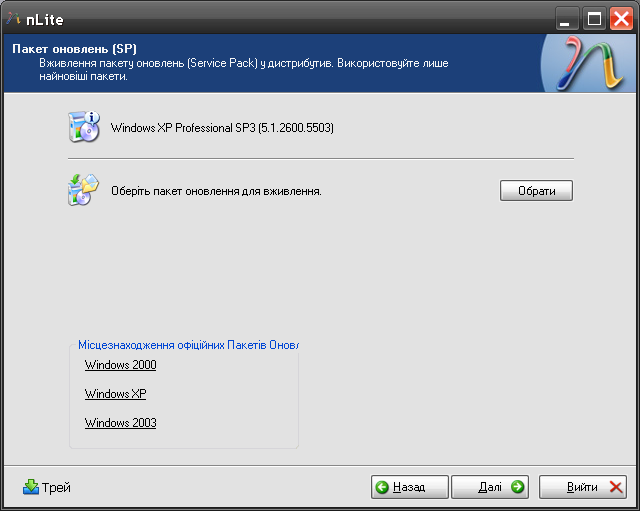Select the Windows XP Professional SP3 version text
The width and height of the screenshot is (640, 511).
click(x=222, y=128)
